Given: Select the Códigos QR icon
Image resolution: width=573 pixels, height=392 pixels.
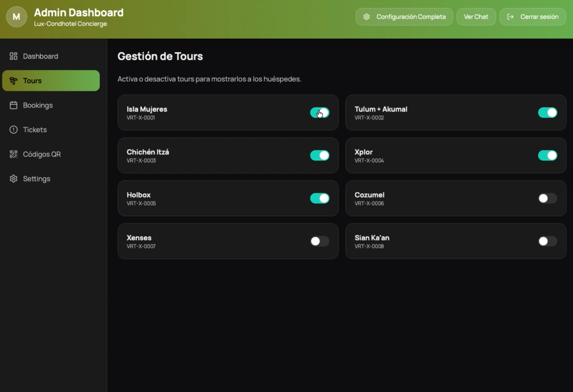Looking at the screenshot, I should (x=14, y=154).
